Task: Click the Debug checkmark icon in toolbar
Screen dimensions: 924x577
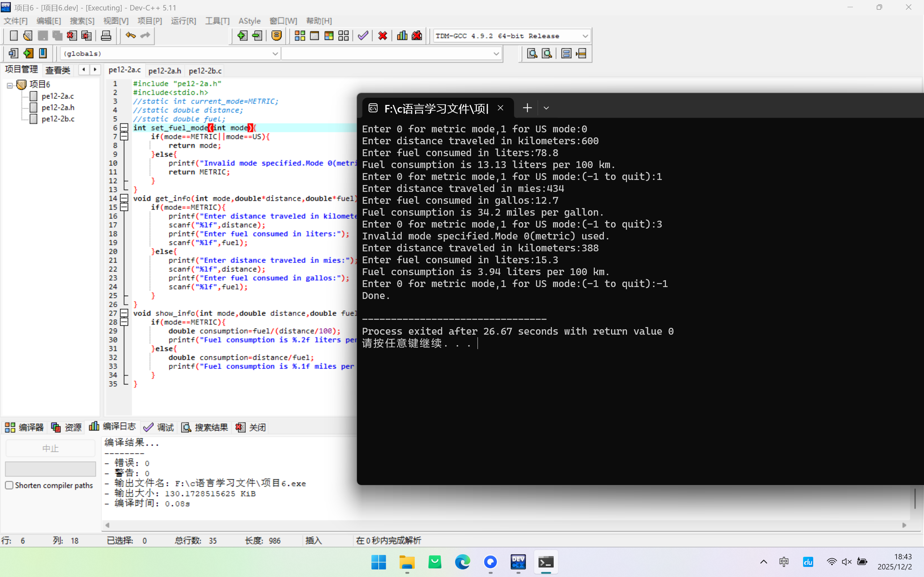Action: click(x=363, y=36)
